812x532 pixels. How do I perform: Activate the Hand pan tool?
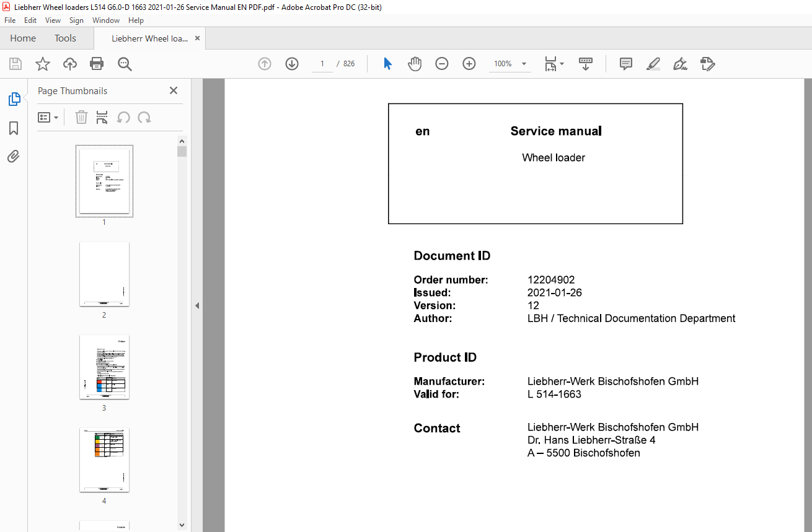(415, 64)
